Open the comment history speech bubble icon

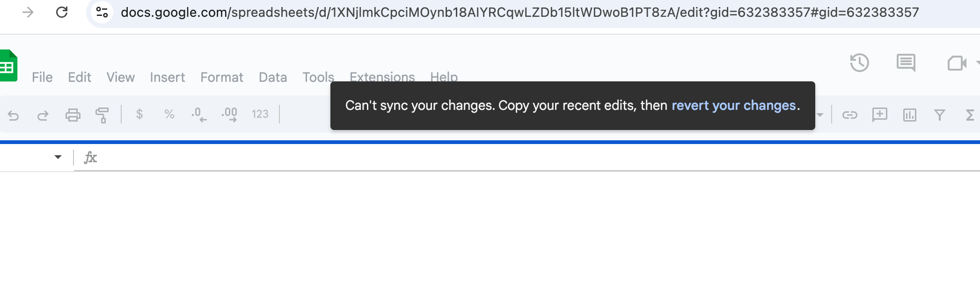click(906, 63)
